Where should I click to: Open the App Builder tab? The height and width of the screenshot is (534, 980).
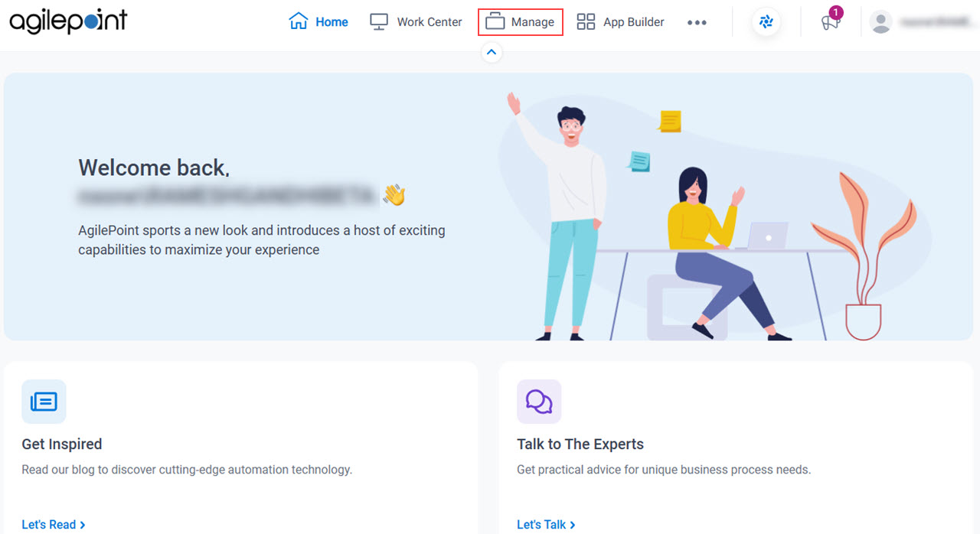coord(620,22)
